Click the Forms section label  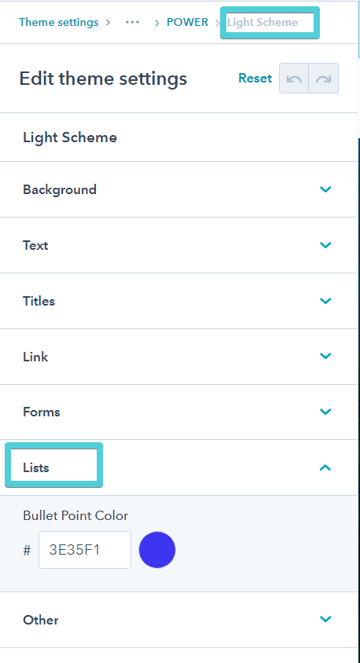(41, 412)
